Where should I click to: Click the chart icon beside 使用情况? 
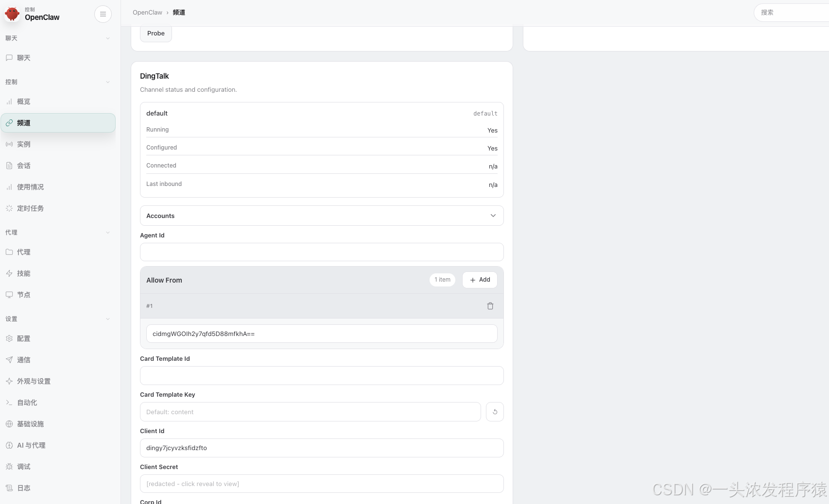pyautogui.click(x=9, y=187)
